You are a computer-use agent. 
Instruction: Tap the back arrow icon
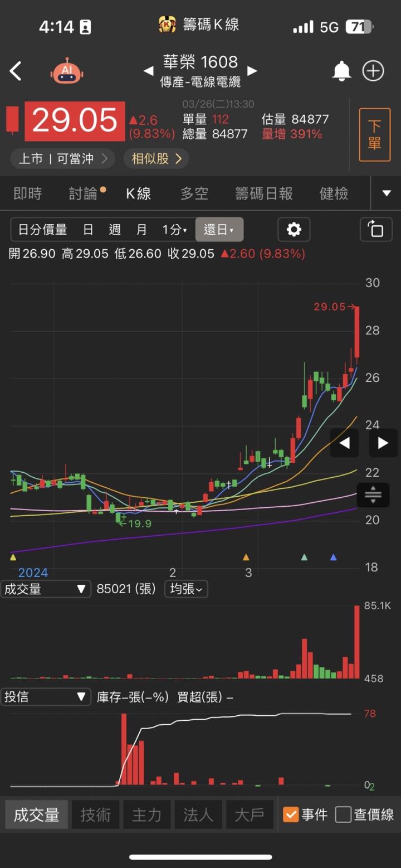pos(16,71)
